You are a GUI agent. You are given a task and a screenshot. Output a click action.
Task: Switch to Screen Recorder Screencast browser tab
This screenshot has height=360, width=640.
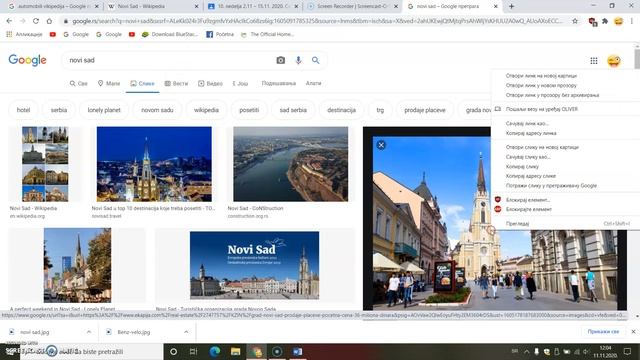353,6
